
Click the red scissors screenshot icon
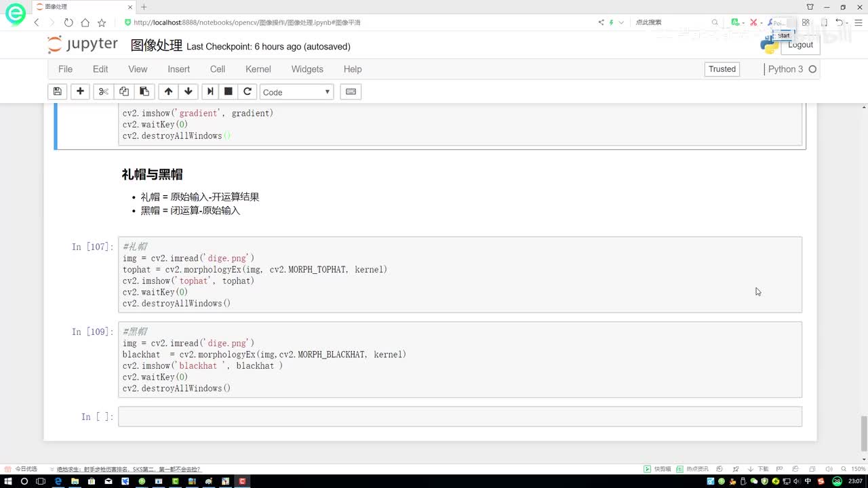pos(753,22)
